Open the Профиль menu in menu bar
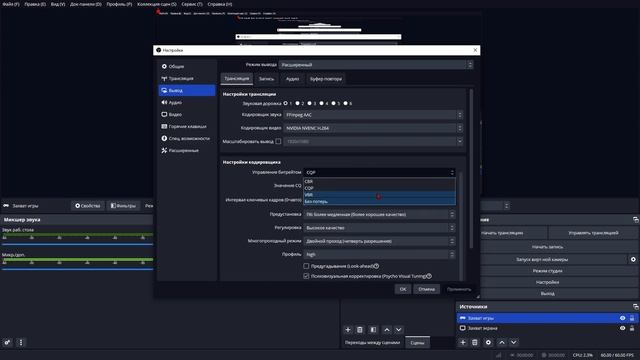Screen dimensions: 640x360 (x=119, y=4)
